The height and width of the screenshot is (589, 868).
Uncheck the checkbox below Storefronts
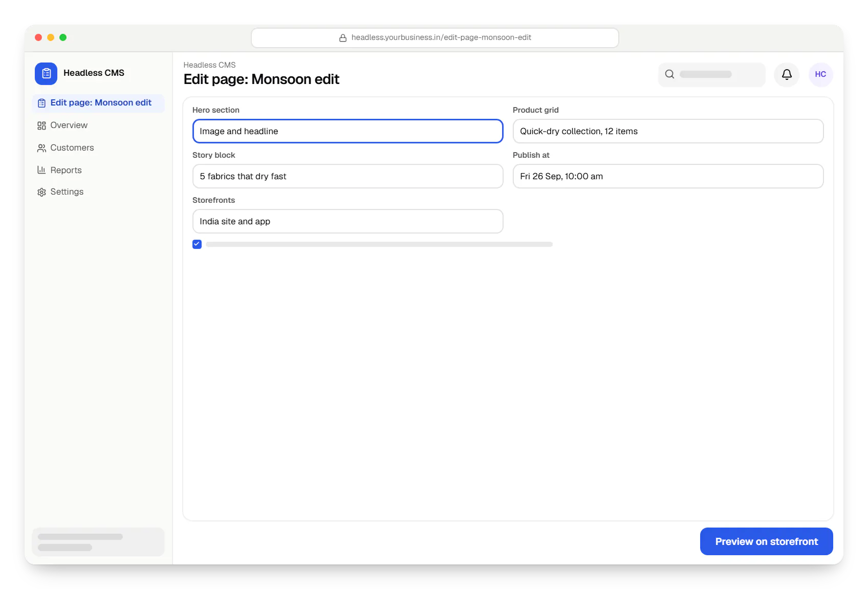pos(197,244)
